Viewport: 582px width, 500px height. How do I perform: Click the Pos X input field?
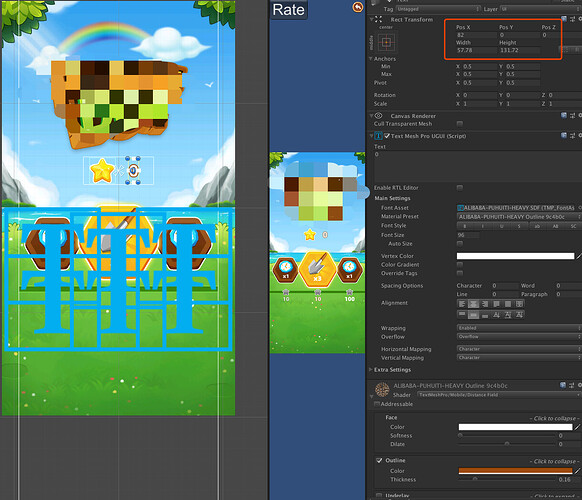(x=476, y=35)
